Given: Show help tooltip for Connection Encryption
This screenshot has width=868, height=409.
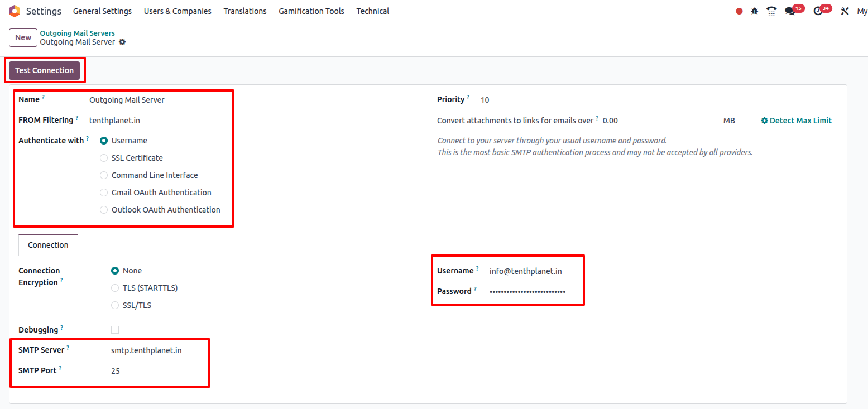Looking at the screenshot, I should coord(61,280).
